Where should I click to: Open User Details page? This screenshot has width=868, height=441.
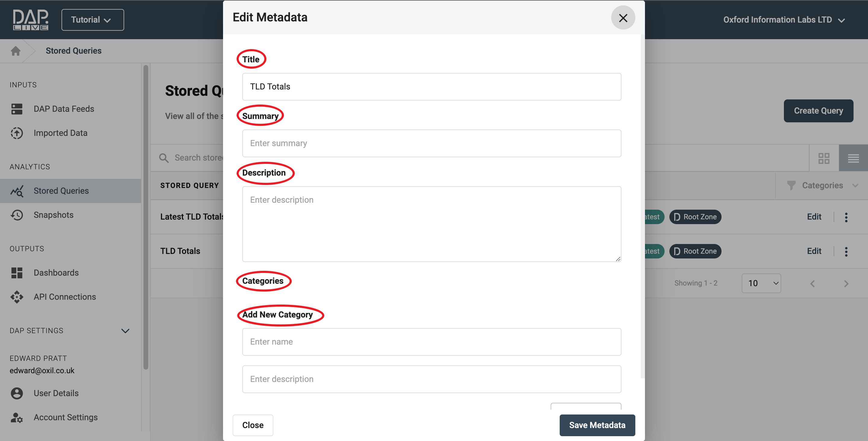(x=56, y=393)
